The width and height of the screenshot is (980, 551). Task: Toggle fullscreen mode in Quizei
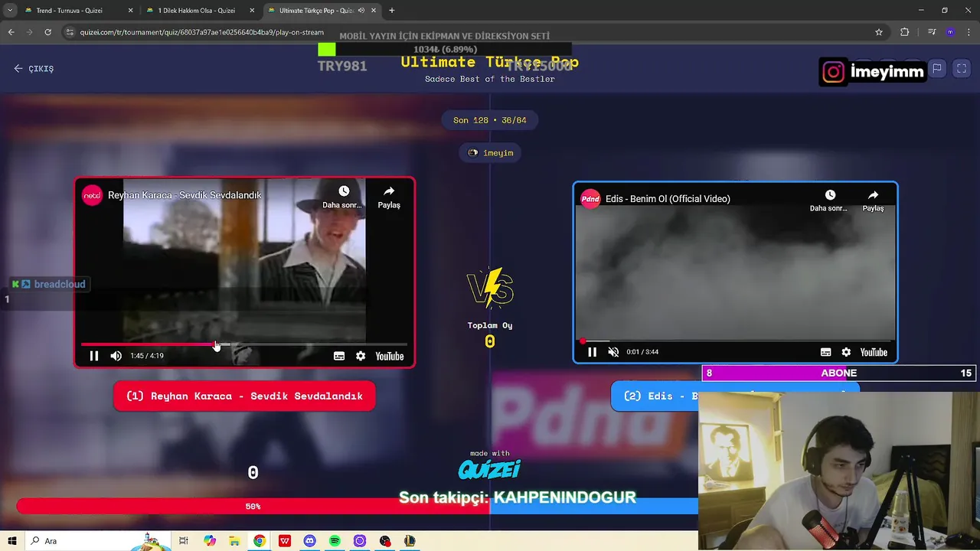pyautogui.click(x=962, y=68)
